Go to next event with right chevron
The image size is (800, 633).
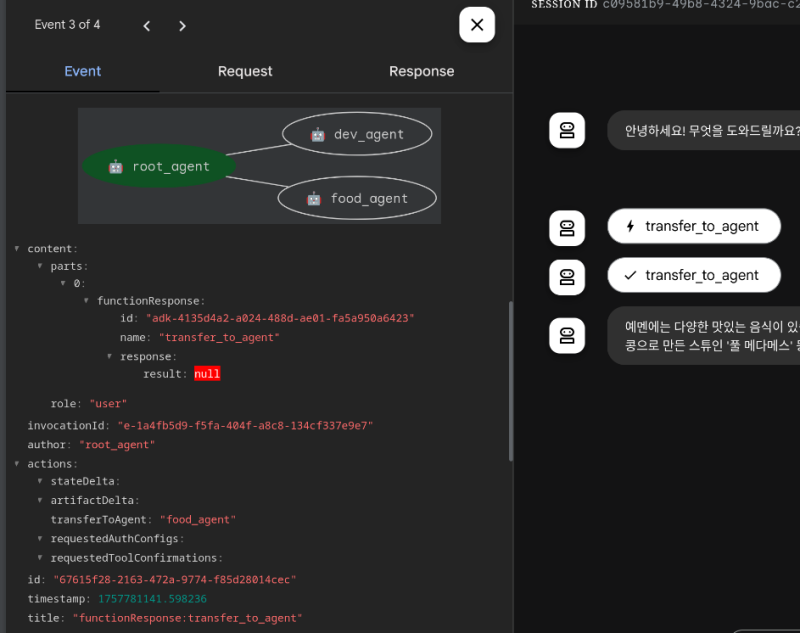(182, 26)
